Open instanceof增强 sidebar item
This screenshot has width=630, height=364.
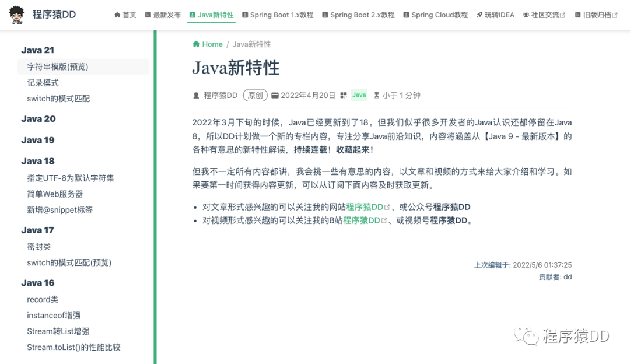[54, 316]
